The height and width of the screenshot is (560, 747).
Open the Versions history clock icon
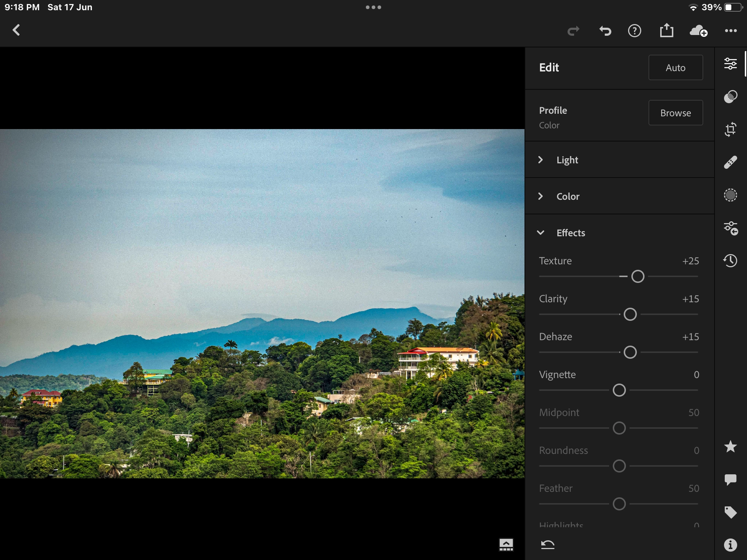tap(730, 261)
